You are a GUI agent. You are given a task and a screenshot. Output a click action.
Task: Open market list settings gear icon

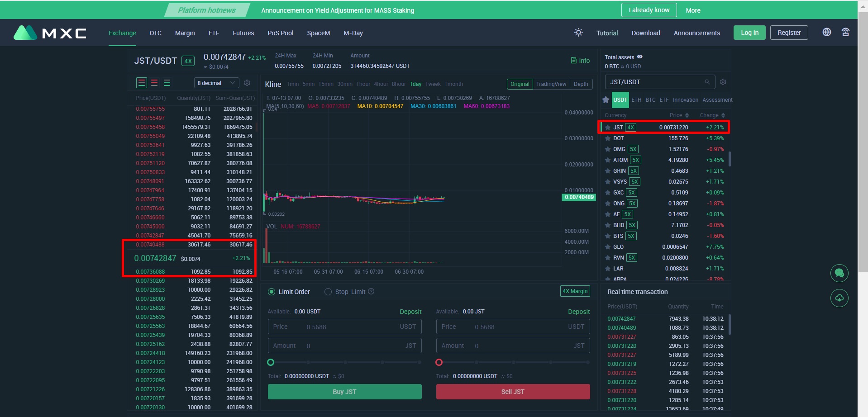[723, 82]
